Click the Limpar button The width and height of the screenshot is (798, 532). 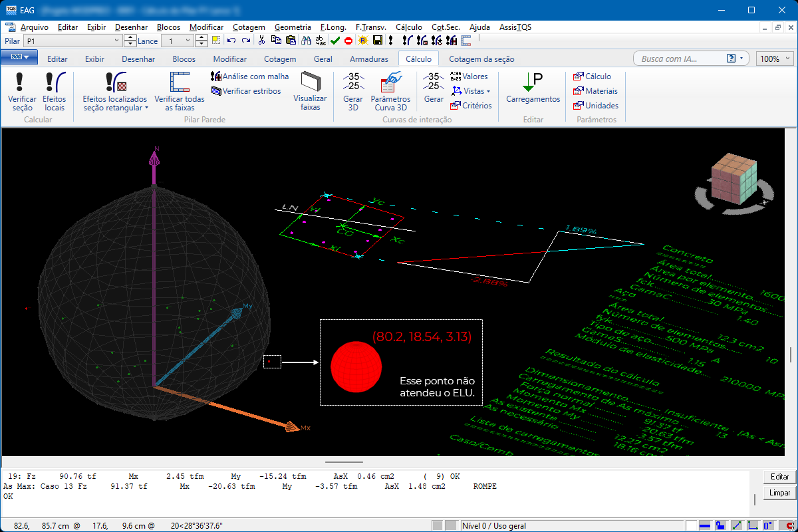coord(779,493)
